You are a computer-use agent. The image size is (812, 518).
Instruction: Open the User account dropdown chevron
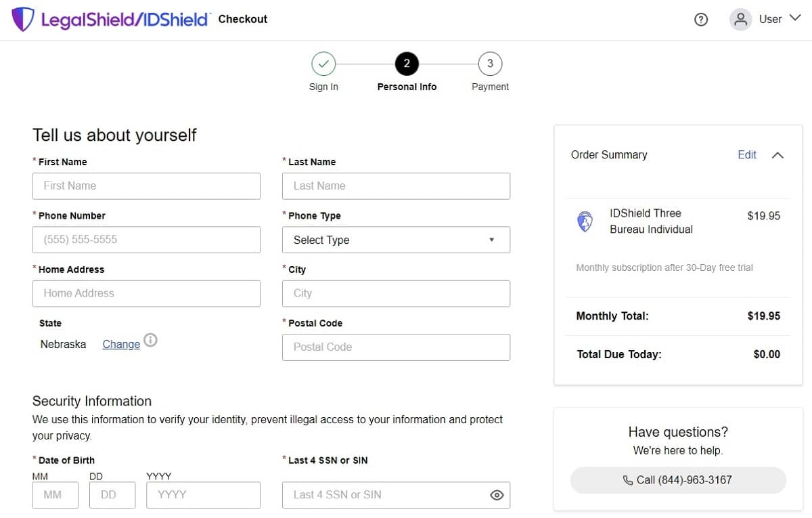pyautogui.click(x=795, y=18)
